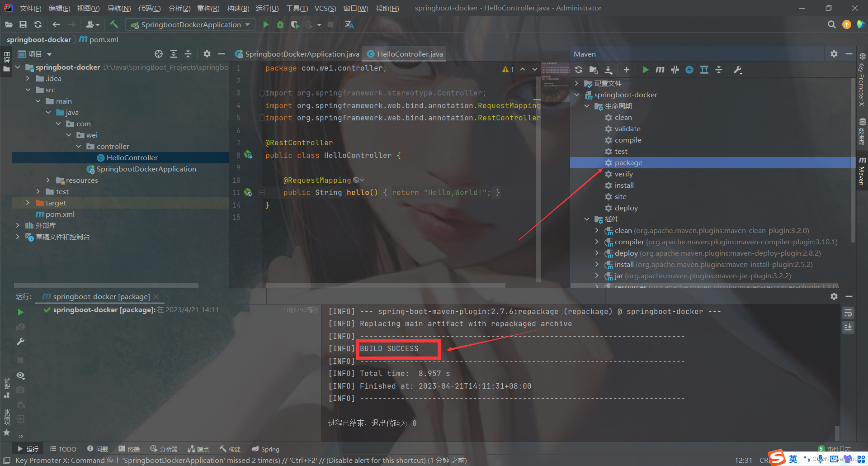Open 终端 tool window tab
This screenshot has height=466, width=868.
129,449
